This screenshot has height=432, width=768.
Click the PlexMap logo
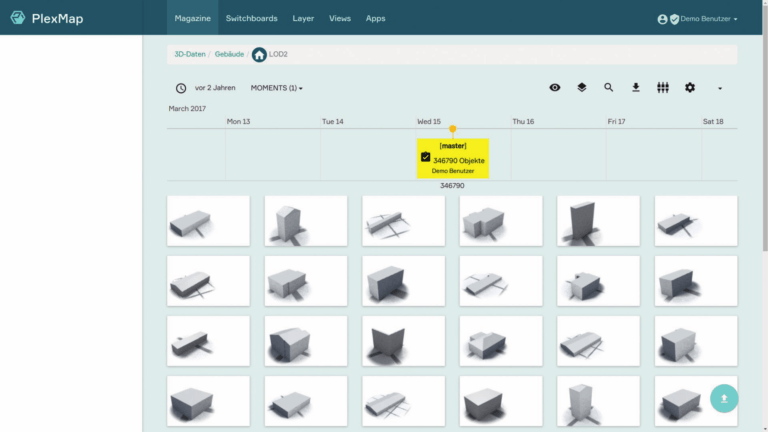(45, 18)
